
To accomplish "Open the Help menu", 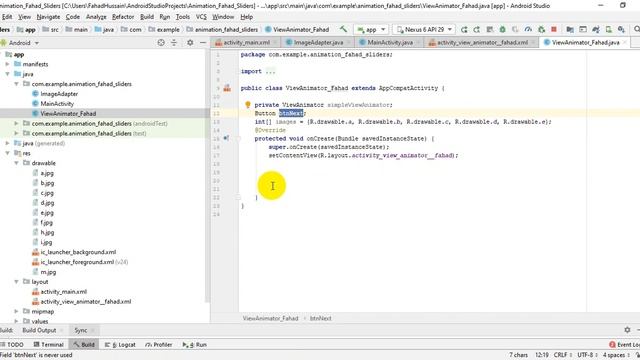I will 247,17.
